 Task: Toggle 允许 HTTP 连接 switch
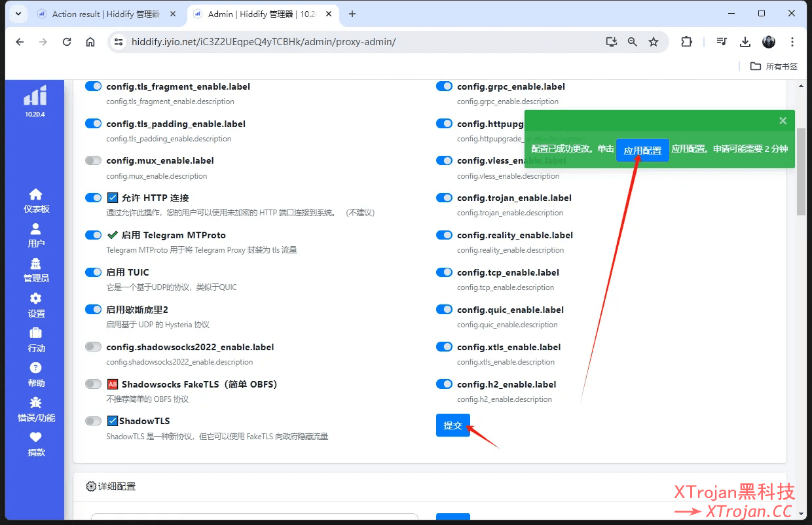(x=94, y=198)
